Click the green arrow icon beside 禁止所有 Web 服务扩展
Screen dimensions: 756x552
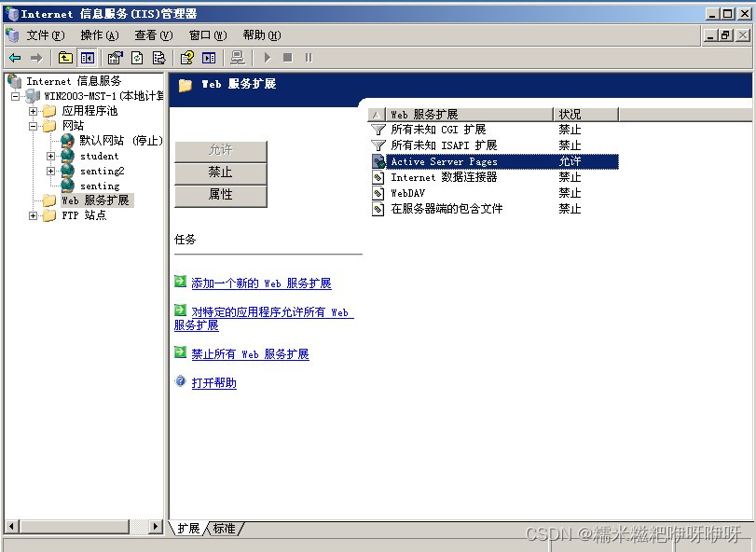pyautogui.click(x=180, y=352)
